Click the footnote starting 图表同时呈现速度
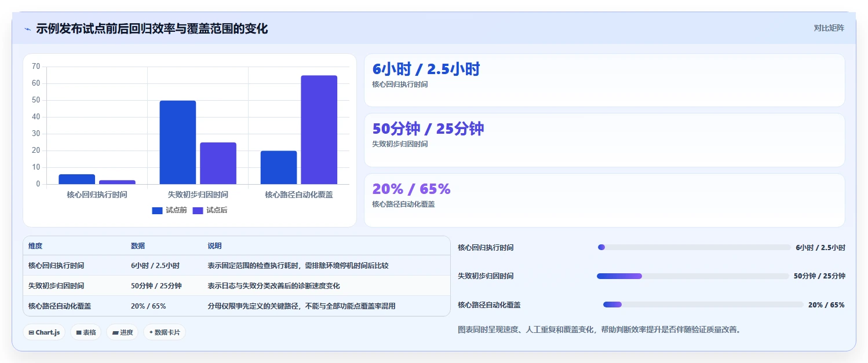Screen dimensions: 868x363 pyautogui.click(x=599, y=330)
